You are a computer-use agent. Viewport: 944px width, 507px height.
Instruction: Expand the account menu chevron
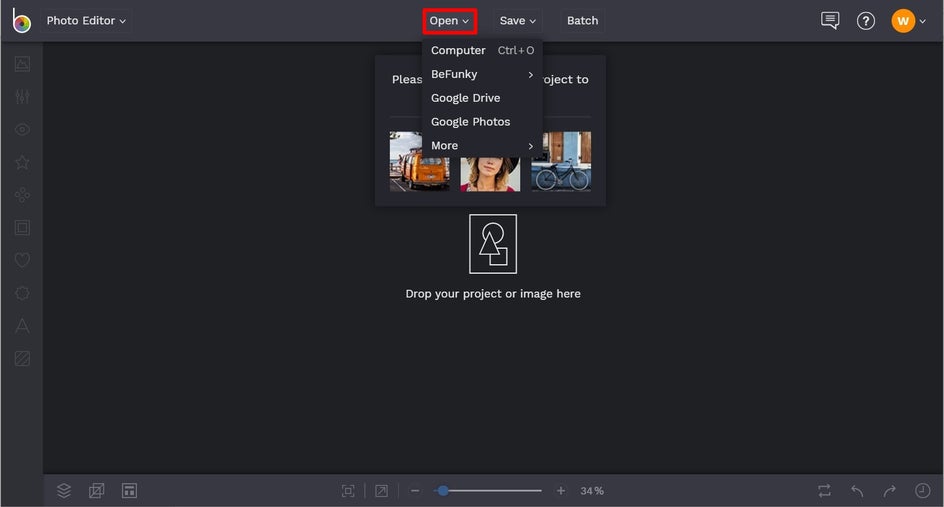[x=922, y=21]
